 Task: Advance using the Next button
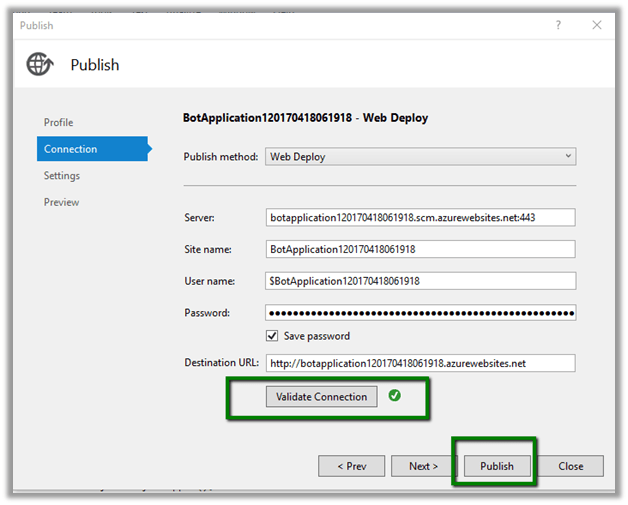coord(423,466)
